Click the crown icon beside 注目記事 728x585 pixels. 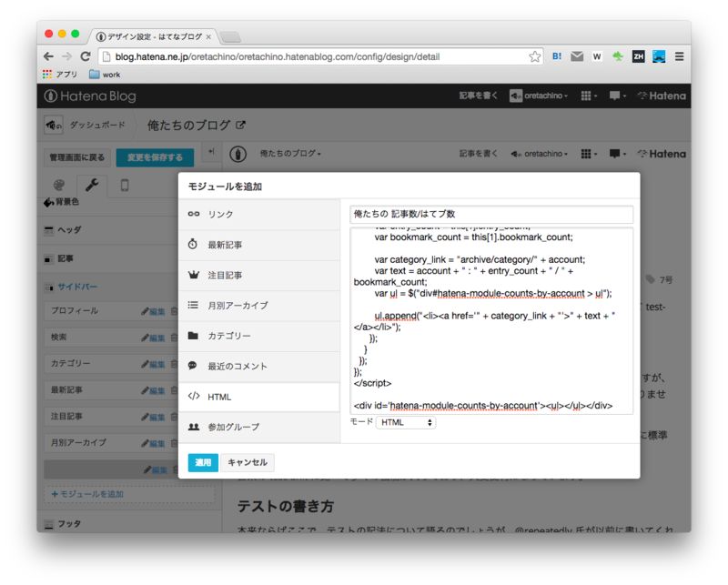194,275
